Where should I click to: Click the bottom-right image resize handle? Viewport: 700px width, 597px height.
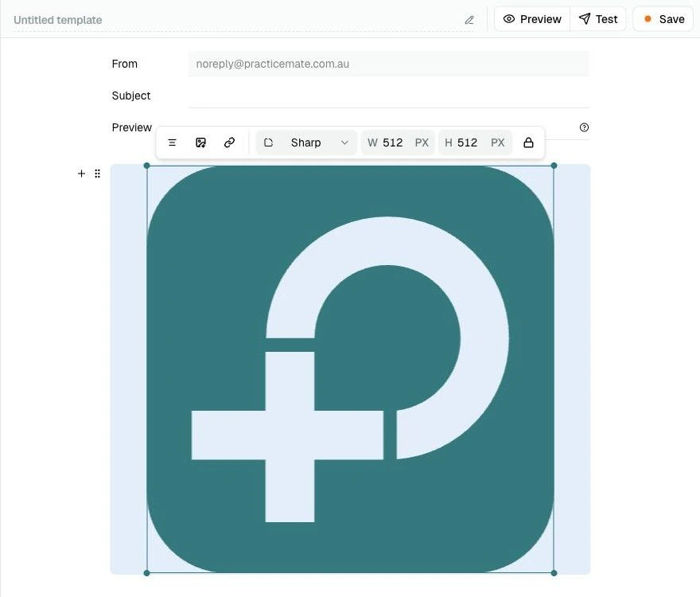click(554, 573)
